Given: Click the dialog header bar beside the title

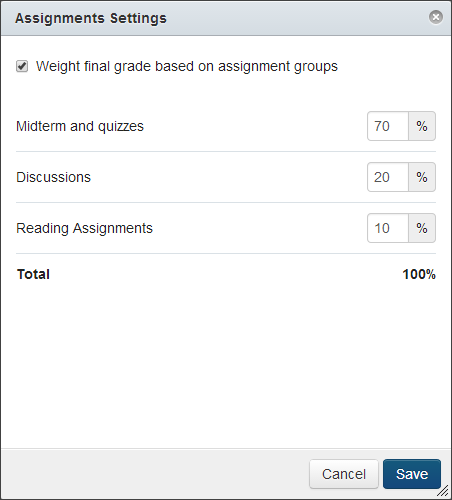Looking at the screenshot, I should pyautogui.click(x=297, y=18).
